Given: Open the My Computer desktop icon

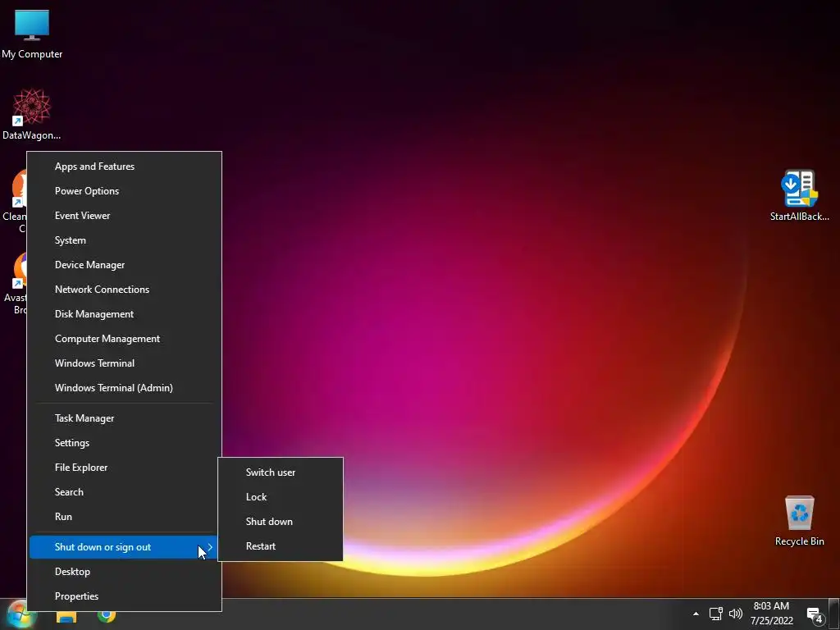Looking at the screenshot, I should (32, 34).
